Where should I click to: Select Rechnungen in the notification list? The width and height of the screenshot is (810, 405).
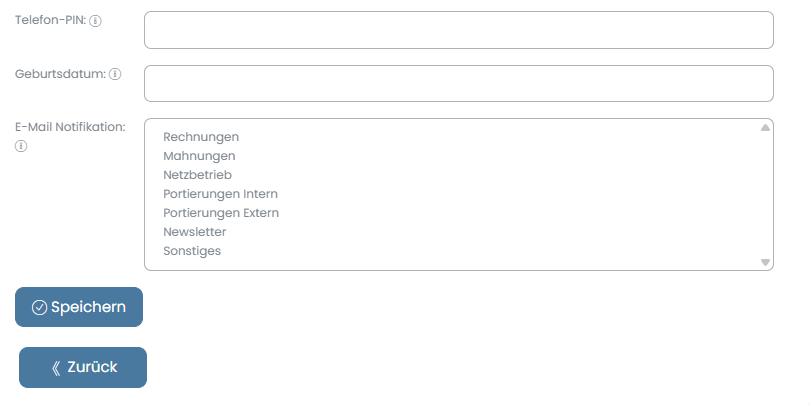click(x=201, y=137)
